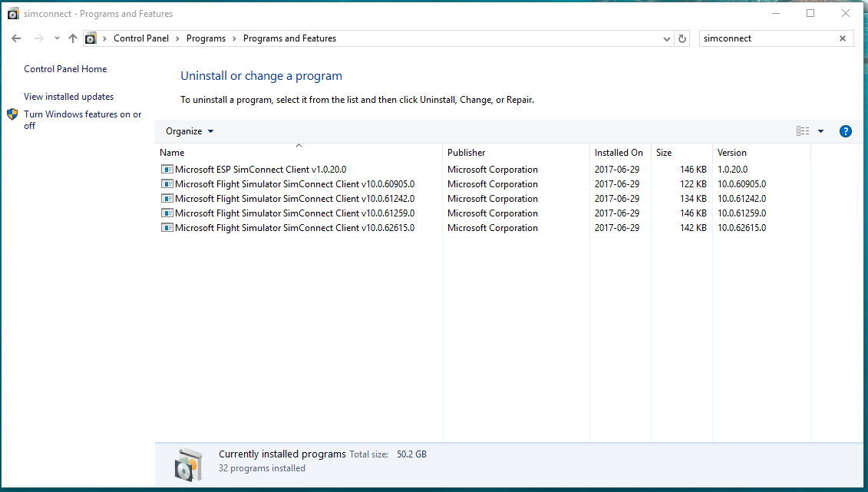Click version cell 1.0.20.0
The height and width of the screenshot is (492, 868).
pos(732,170)
